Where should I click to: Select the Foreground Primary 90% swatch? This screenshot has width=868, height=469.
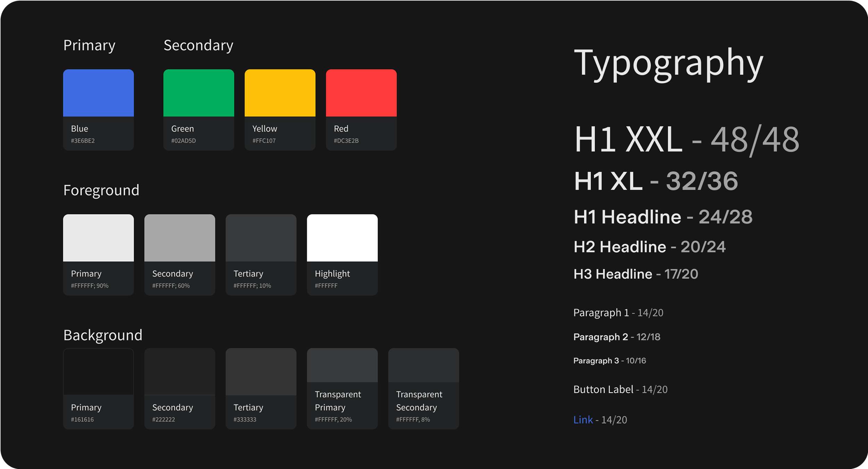98,238
